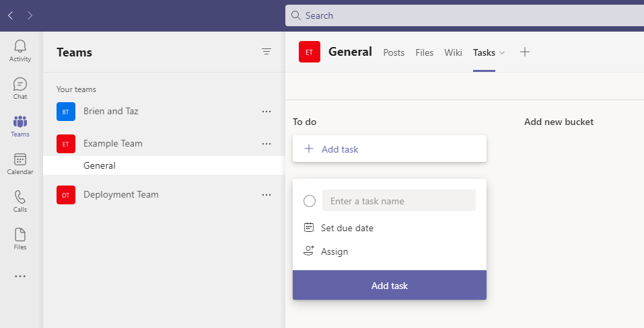Image resolution: width=644 pixels, height=328 pixels.
Task: Add a new tab with plus icon
Action: click(524, 52)
